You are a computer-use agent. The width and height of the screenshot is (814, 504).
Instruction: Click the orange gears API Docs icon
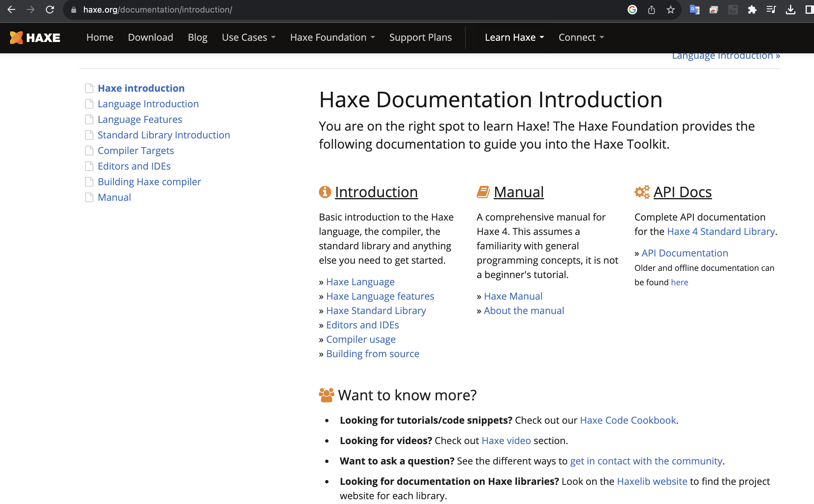point(642,192)
